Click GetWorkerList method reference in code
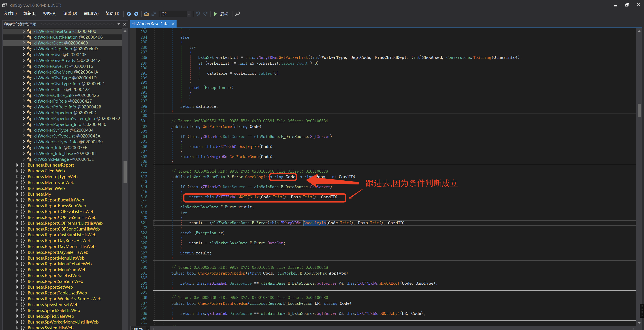This screenshot has height=330, width=644. coord(293,57)
